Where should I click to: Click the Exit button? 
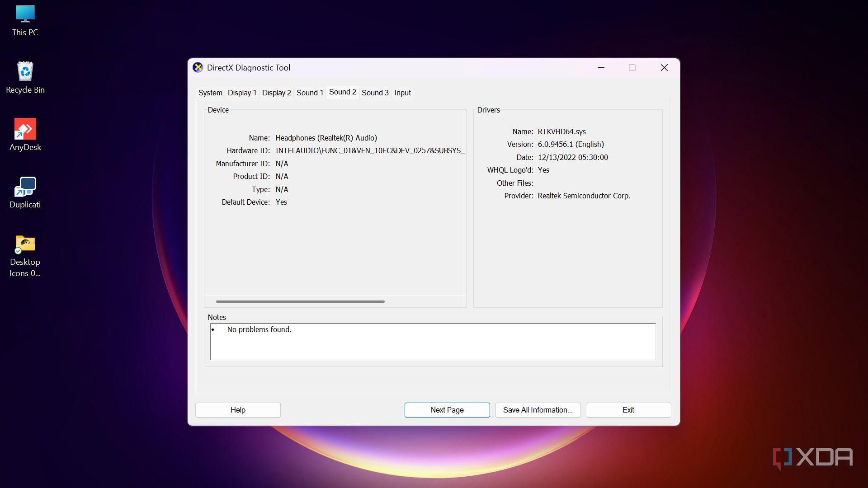click(628, 410)
